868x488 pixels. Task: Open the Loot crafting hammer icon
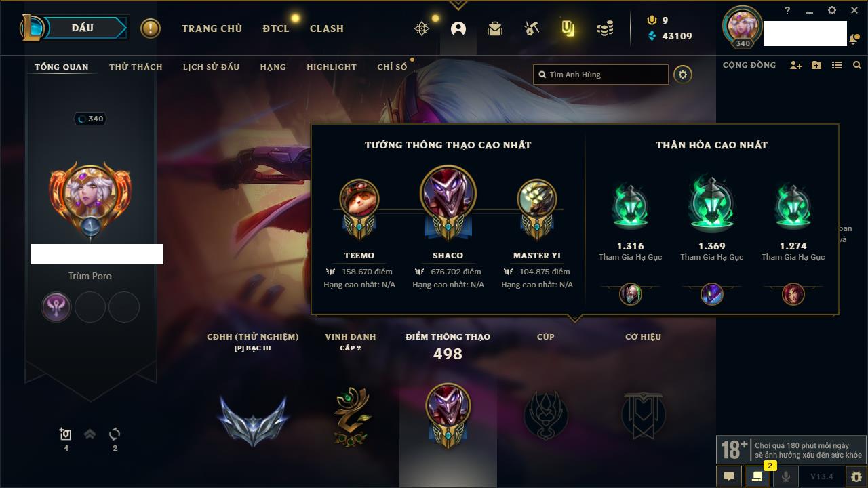pyautogui.click(x=532, y=28)
